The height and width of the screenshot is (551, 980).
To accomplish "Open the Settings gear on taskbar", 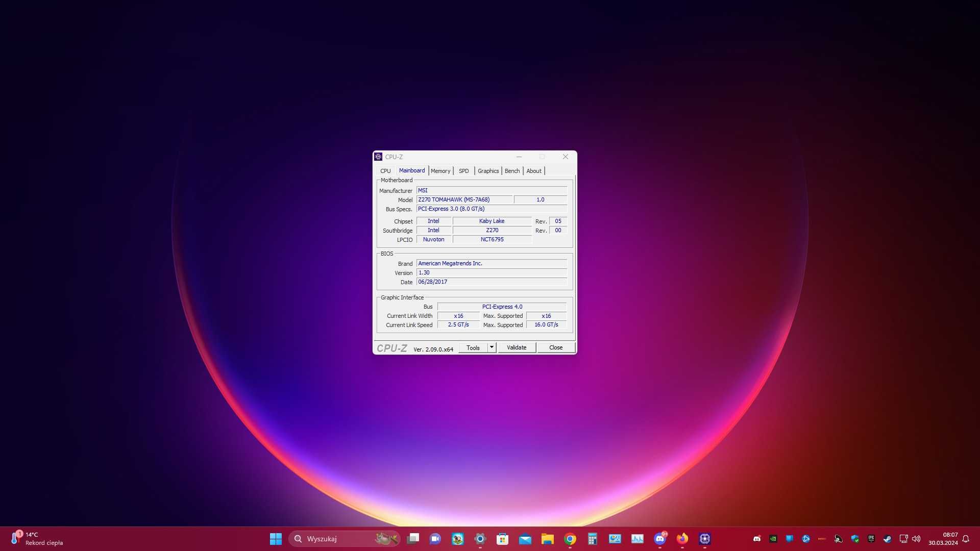I will pyautogui.click(x=480, y=539).
